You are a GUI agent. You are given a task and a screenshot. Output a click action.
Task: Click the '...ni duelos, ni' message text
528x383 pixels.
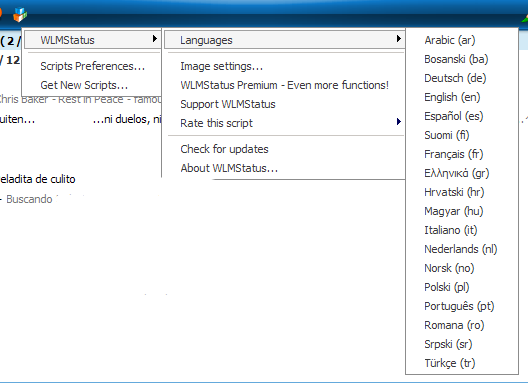(127, 119)
